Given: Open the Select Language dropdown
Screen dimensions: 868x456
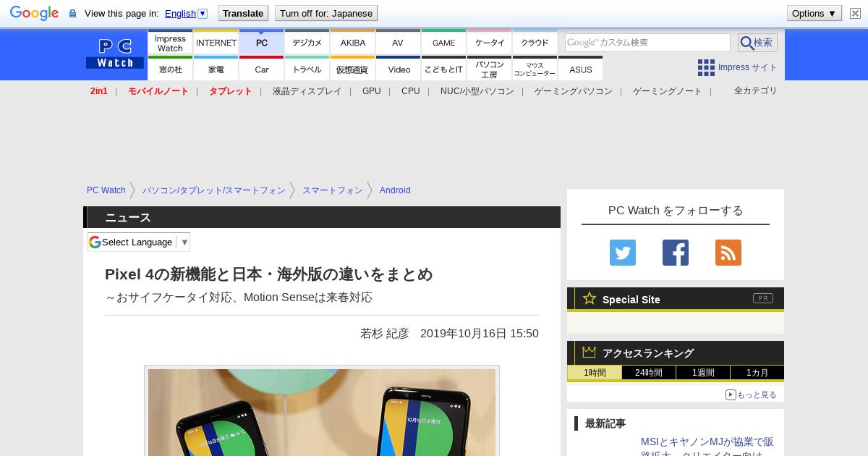Looking at the screenshot, I should (139, 242).
